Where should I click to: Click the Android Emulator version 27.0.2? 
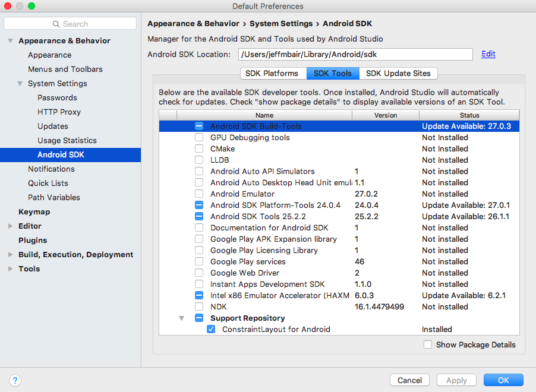pyautogui.click(x=366, y=194)
